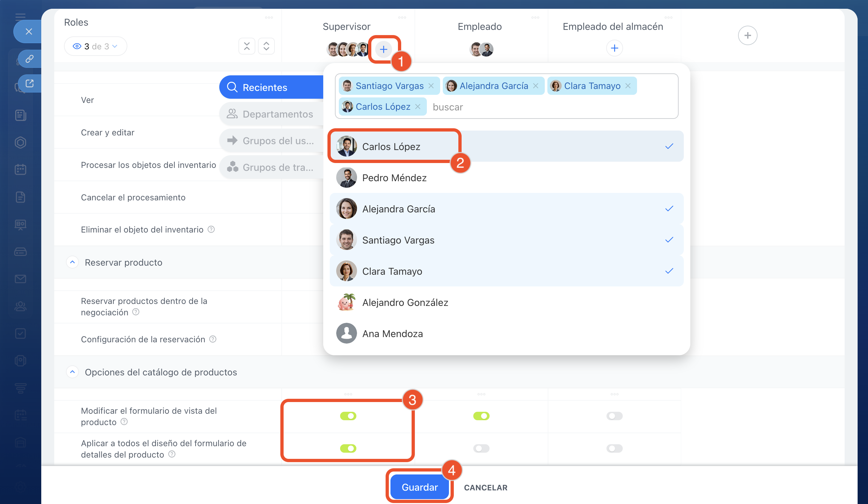Toggle Supervisor switch for Modificar el formulario
This screenshot has height=504, width=868.
[348, 416]
